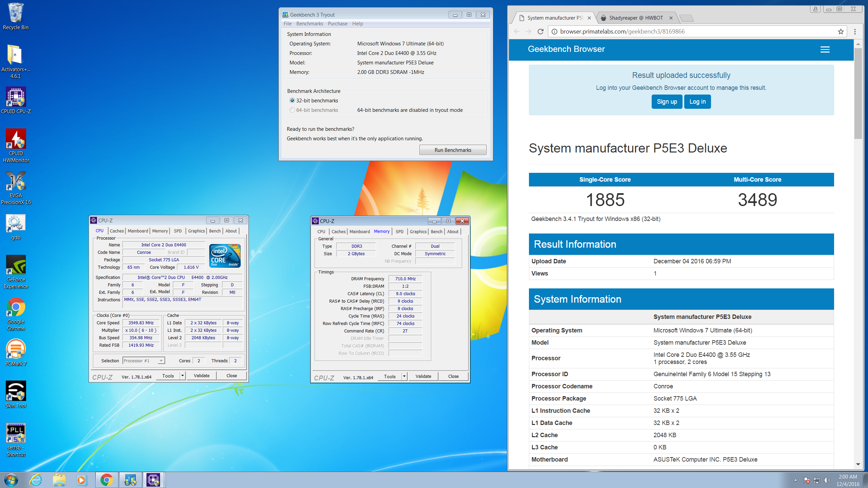Show hidden system tray icons

[795, 480]
